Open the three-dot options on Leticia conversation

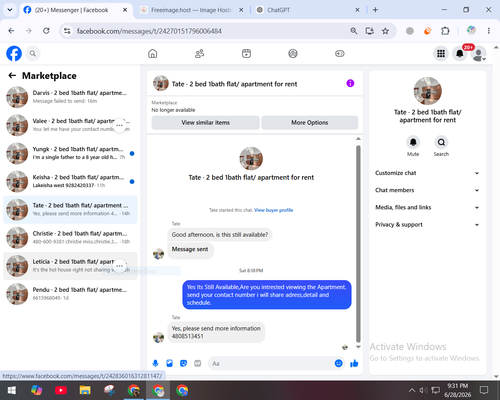point(120,266)
